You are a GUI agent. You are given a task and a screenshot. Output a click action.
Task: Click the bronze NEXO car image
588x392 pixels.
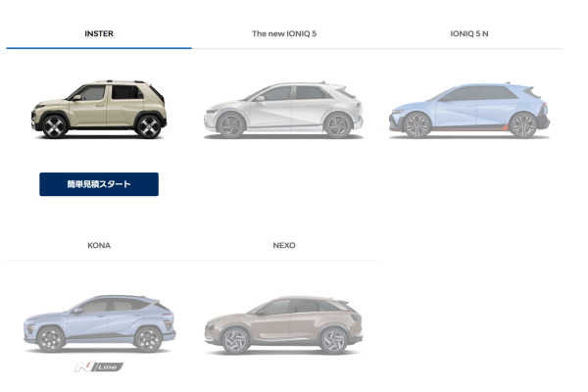pyautogui.click(x=283, y=325)
